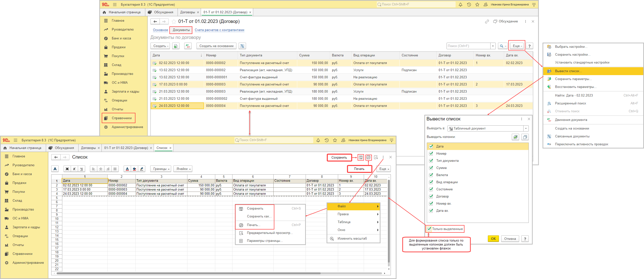This screenshot has height=279, width=644.
Task: Click underline Ч formatting button
Action: coord(82,169)
